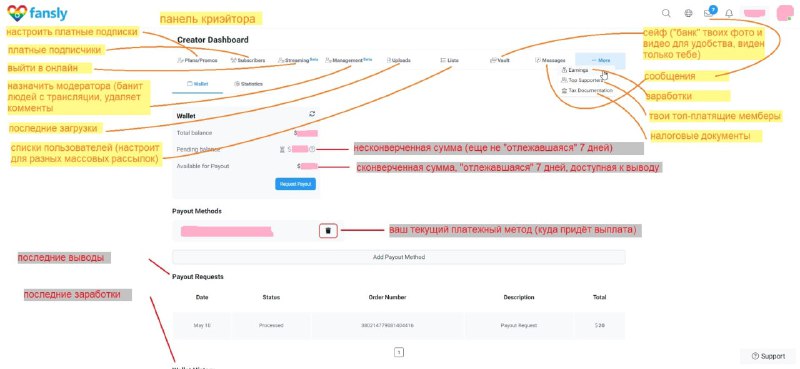Open the Subscribers section
The width and height of the screenshot is (800, 369).
click(x=247, y=60)
